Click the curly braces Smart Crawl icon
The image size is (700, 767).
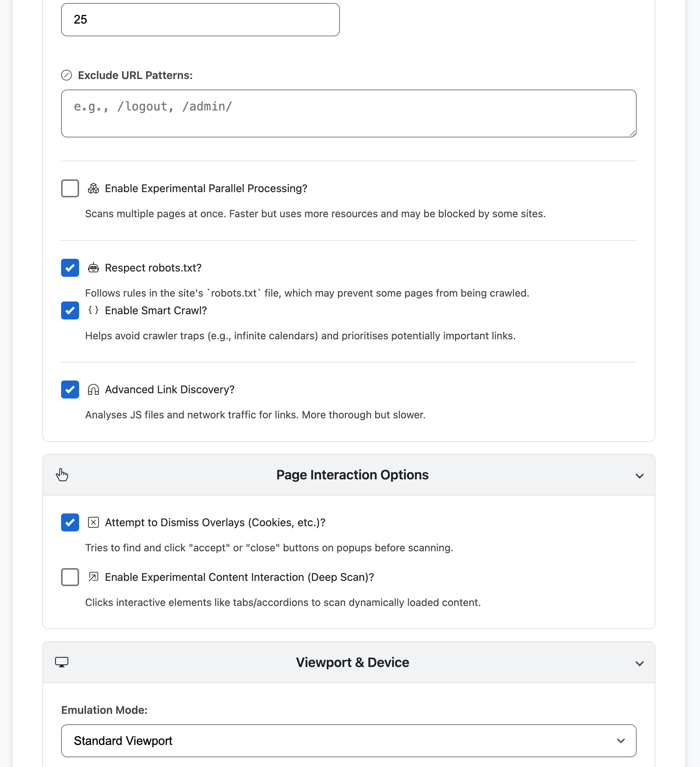[93, 310]
